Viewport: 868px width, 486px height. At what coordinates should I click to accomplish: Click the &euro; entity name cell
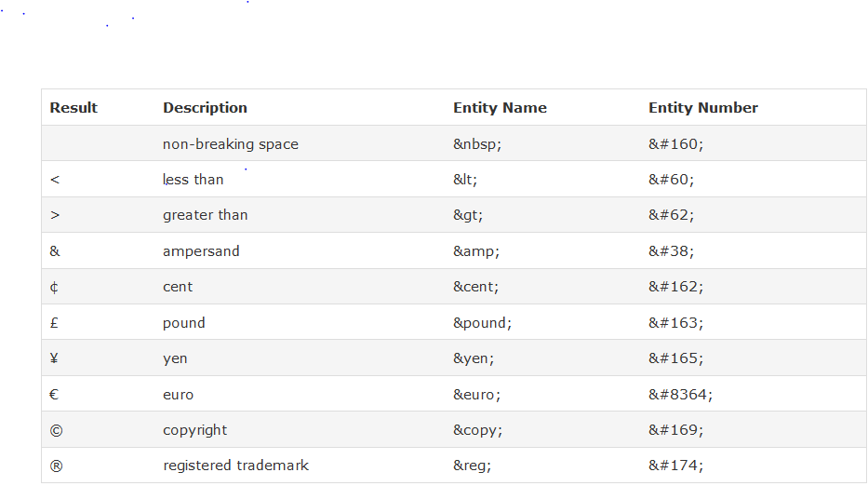pos(476,395)
